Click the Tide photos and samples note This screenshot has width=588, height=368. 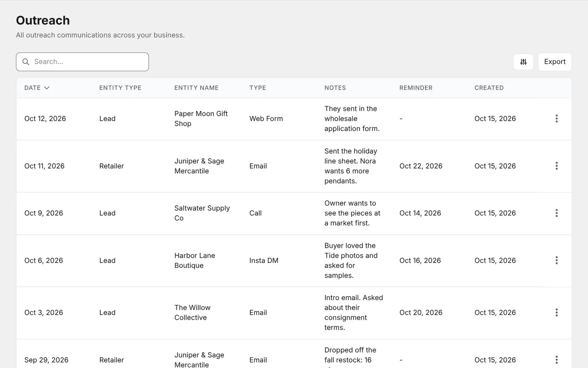351,260
